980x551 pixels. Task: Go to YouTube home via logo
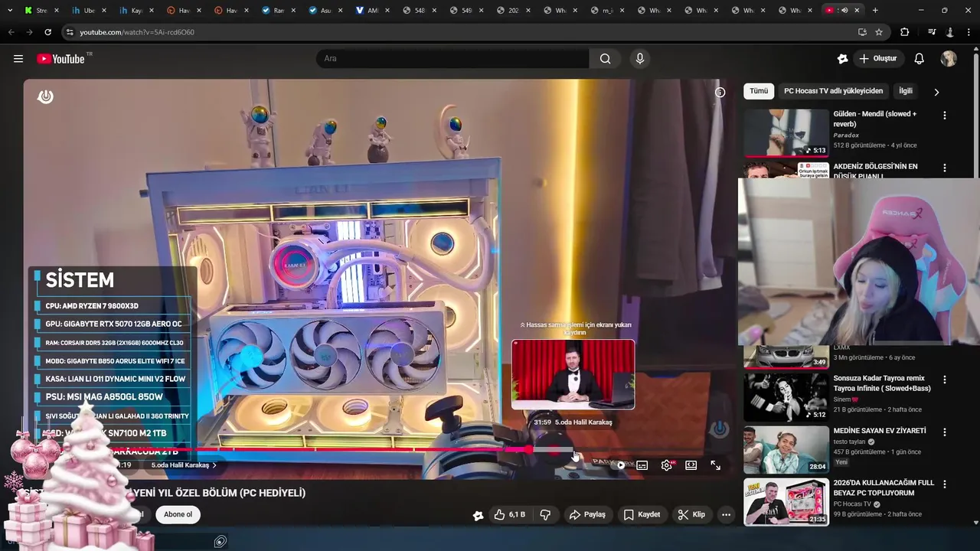tap(60, 59)
